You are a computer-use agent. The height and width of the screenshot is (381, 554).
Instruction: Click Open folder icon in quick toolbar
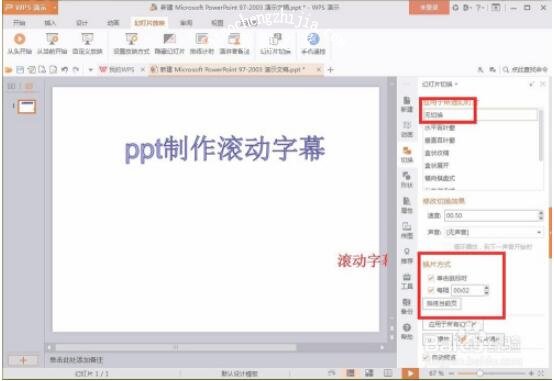[8, 70]
